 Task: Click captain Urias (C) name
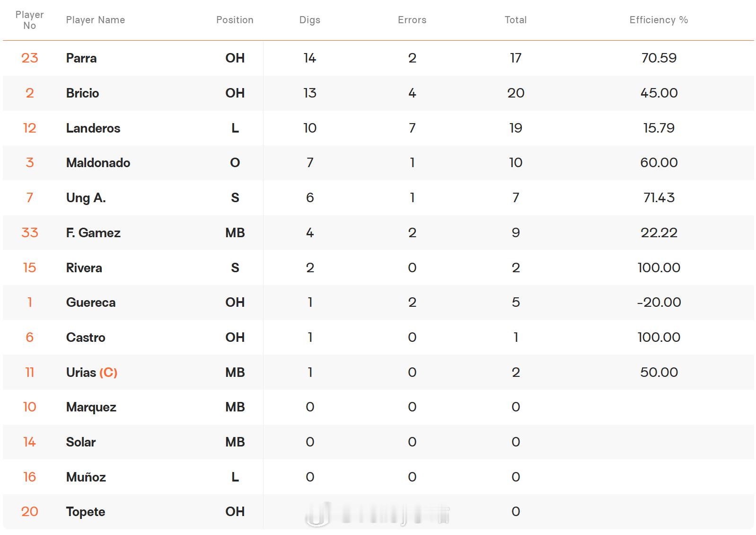[x=92, y=372]
